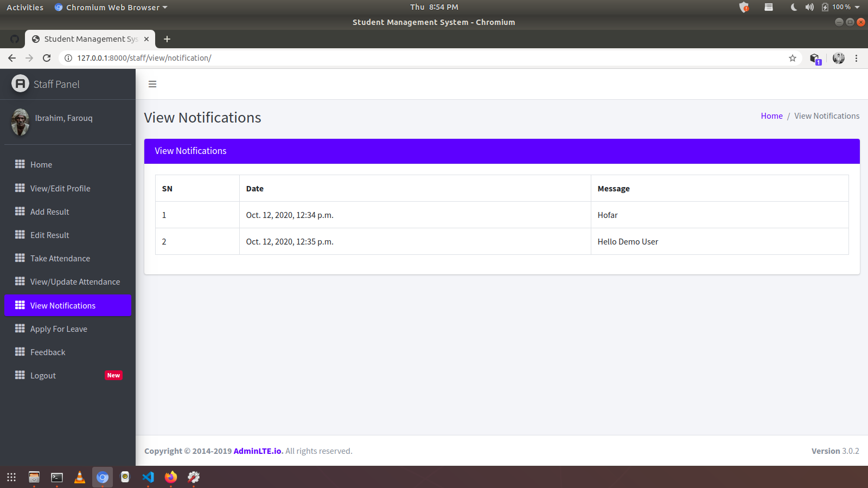
Task: Open the Chromium three-dot menu
Action: 856,58
